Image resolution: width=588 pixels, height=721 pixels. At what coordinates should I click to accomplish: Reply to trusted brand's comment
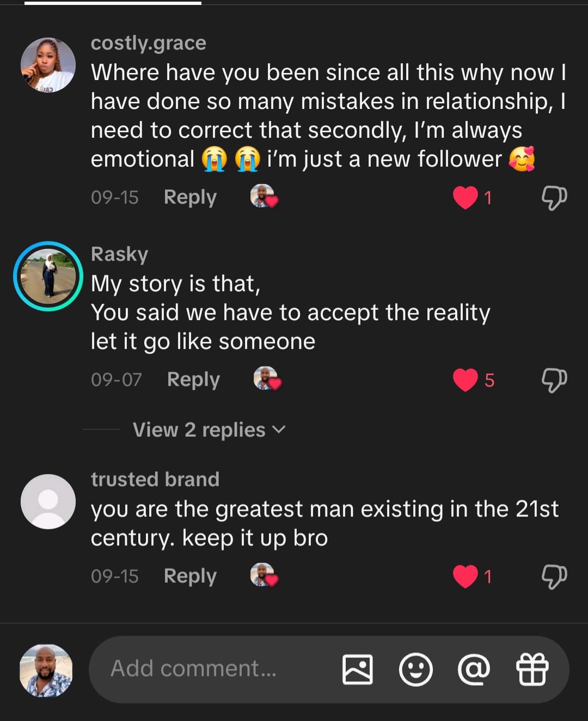pos(190,576)
